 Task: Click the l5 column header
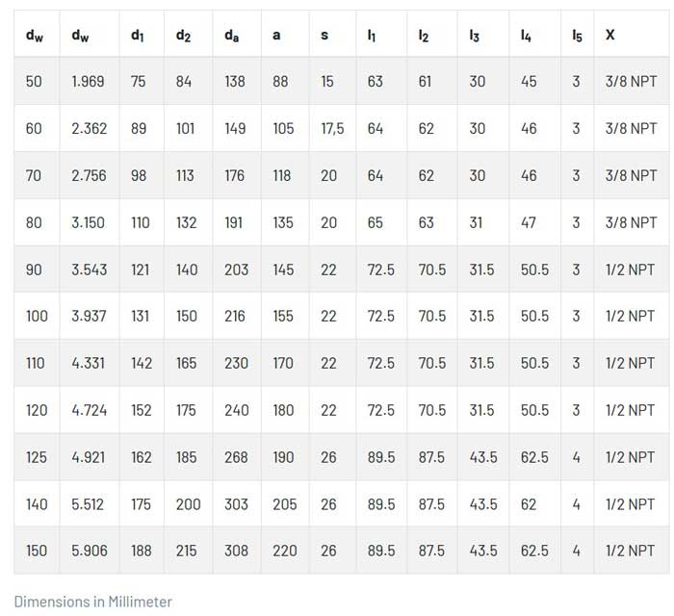pyautogui.click(x=577, y=36)
